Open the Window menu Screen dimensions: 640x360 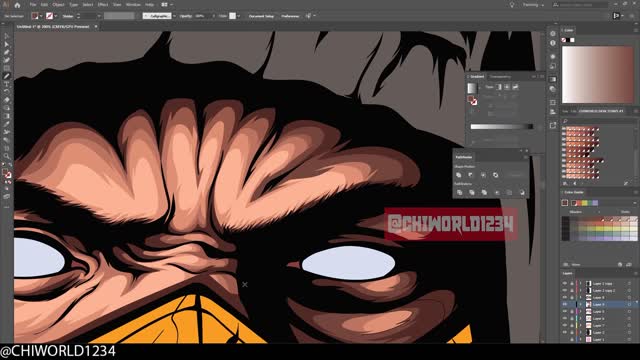pyautogui.click(x=133, y=5)
